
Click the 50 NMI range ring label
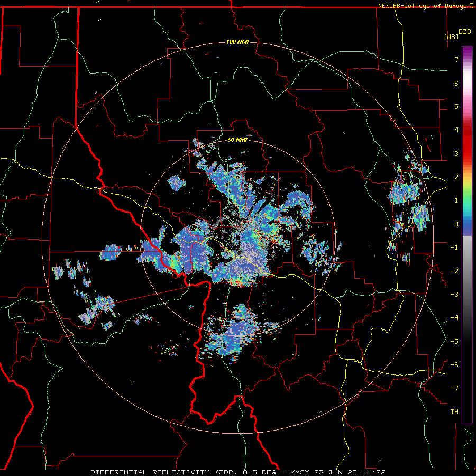click(237, 140)
